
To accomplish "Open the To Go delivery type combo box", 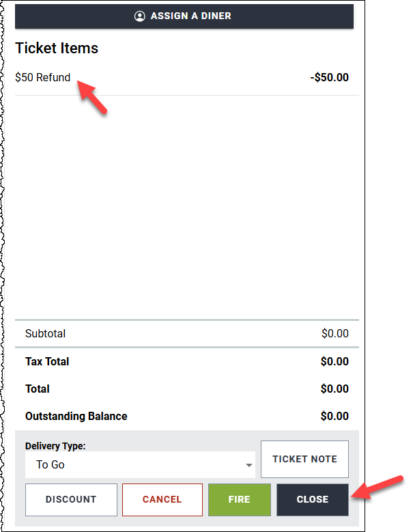I will click(x=140, y=464).
